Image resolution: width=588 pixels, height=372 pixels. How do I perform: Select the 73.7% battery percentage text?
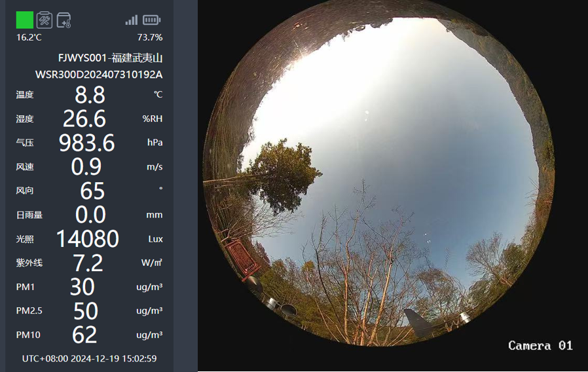150,37
